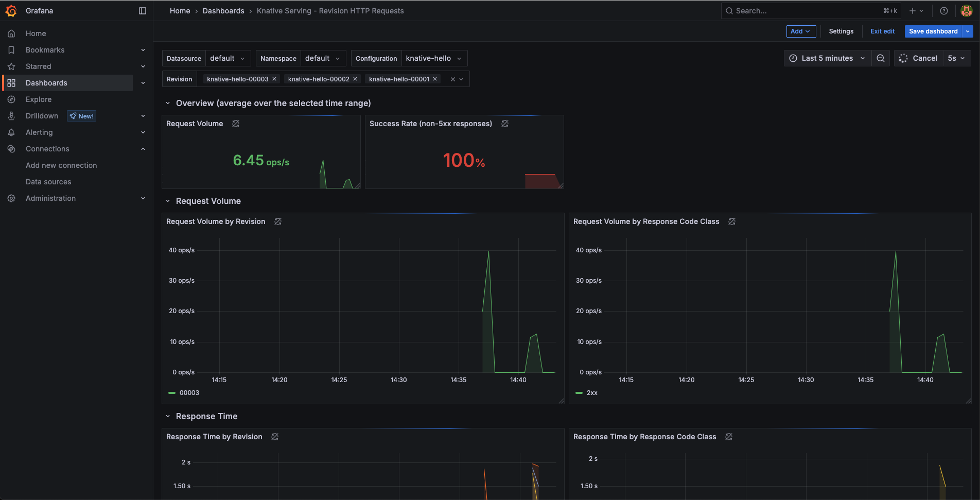Viewport: 980px width, 500px height.
Task: Click the icon next to Success Rate title
Action: (505, 124)
